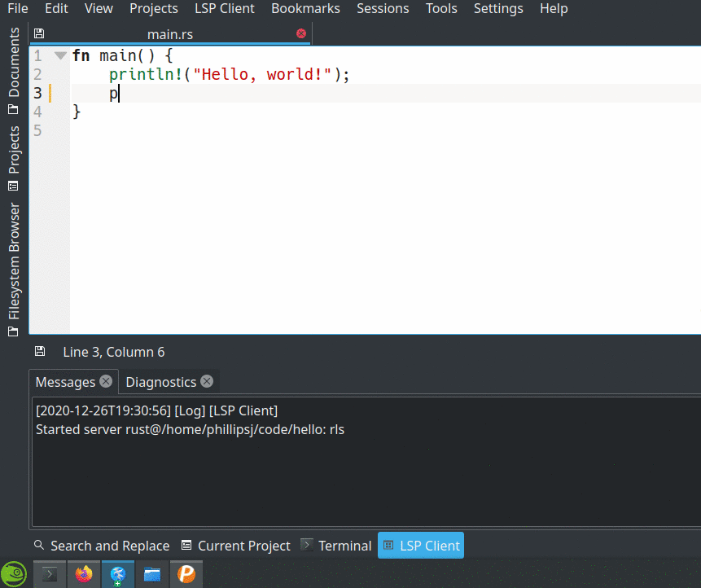Collapse the fn main code fold arrow
Image resolution: width=701 pixels, height=588 pixels.
[x=60, y=55]
